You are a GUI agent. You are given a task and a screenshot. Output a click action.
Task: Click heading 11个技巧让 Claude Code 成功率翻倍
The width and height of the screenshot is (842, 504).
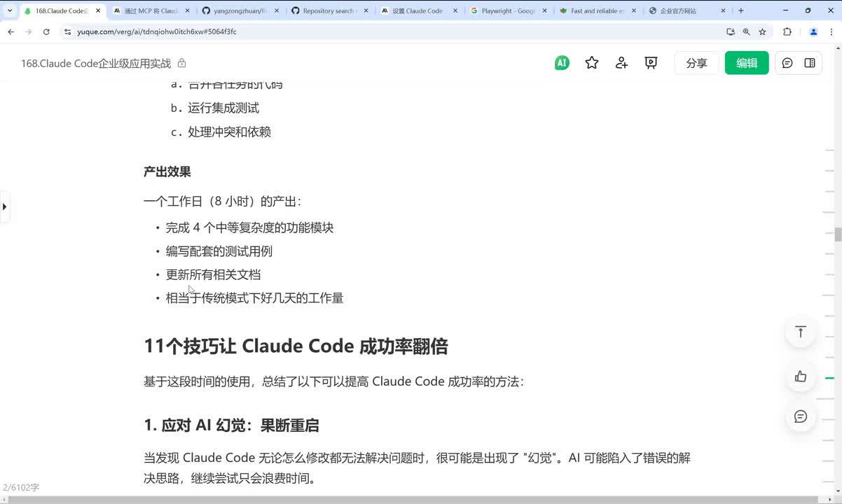296,346
